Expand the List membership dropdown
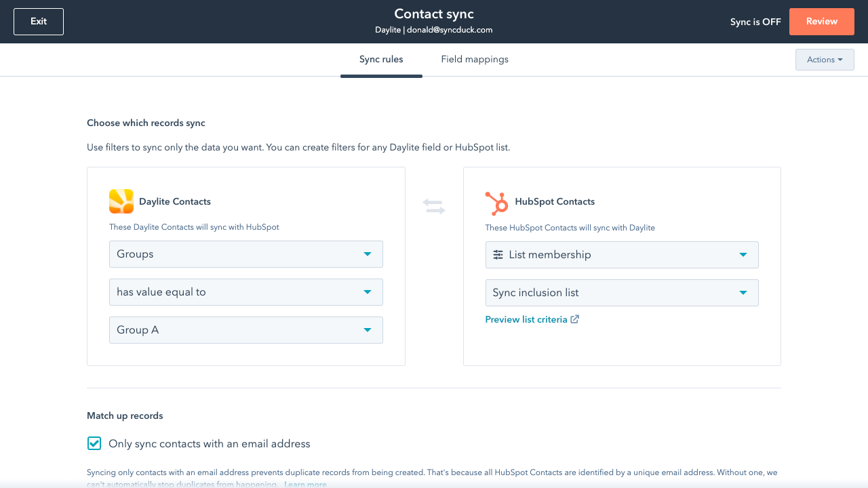 (x=621, y=255)
